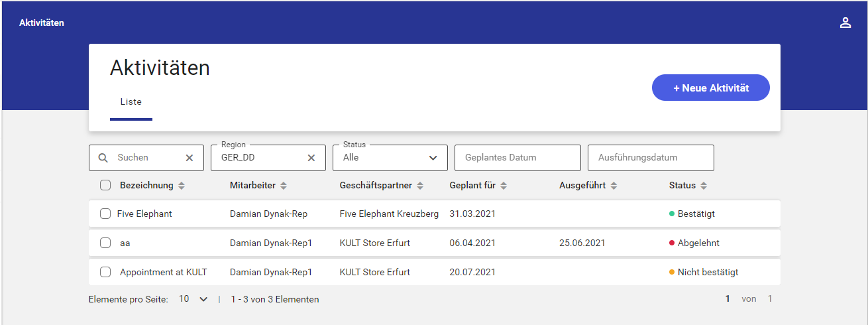The width and height of the screenshot is (868, 325).
Task: Click the Neue Aktivität button
Action: coord(710,88)
